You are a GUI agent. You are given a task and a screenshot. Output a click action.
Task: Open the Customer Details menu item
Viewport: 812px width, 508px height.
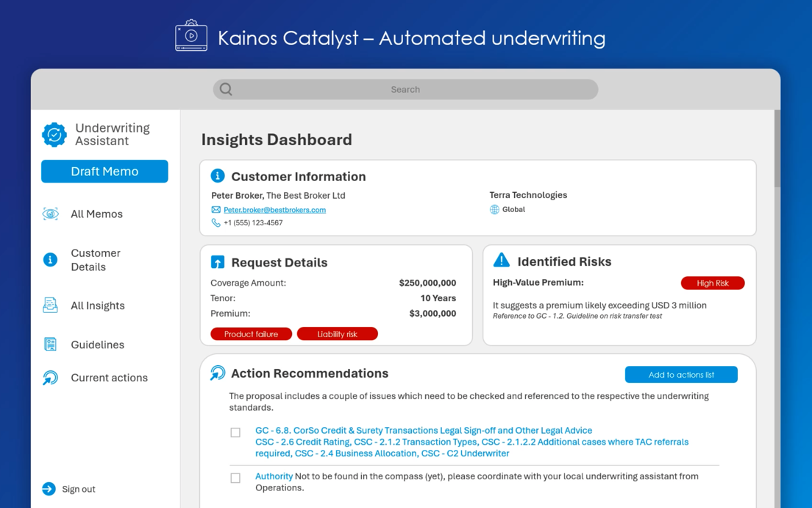96,260
